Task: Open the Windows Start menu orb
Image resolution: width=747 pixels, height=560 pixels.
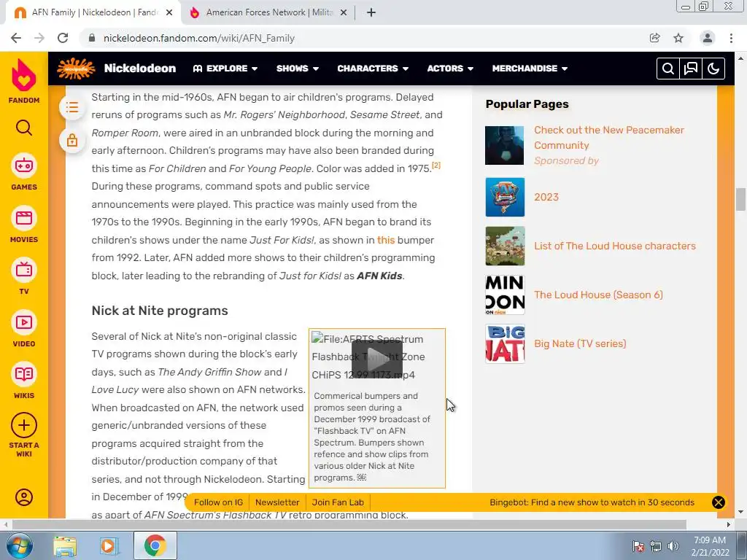Action: (x=19, y=545)
